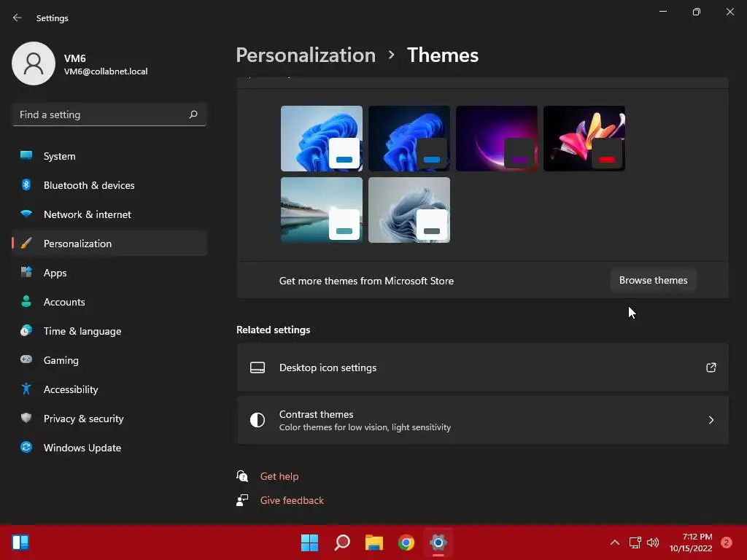Screen dimensions: 747x560
Task: Click the volume speaker tray icon
Action: pos(653,542)
